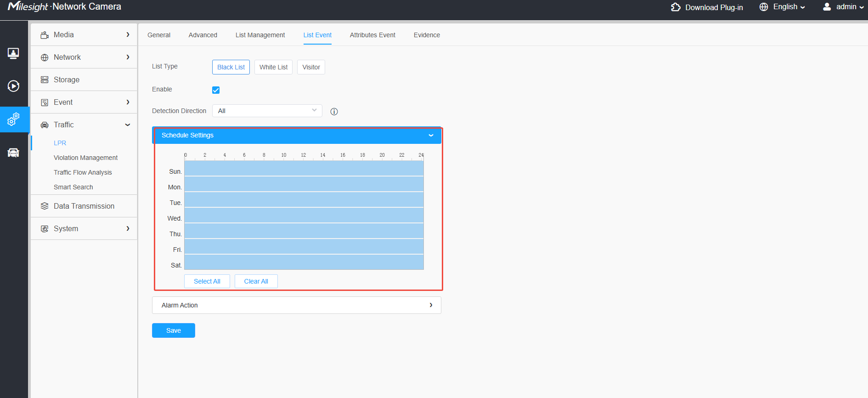This screenshot has height=398, width=868.
Task: Switch to the General tab
Action: coord(159,35)
